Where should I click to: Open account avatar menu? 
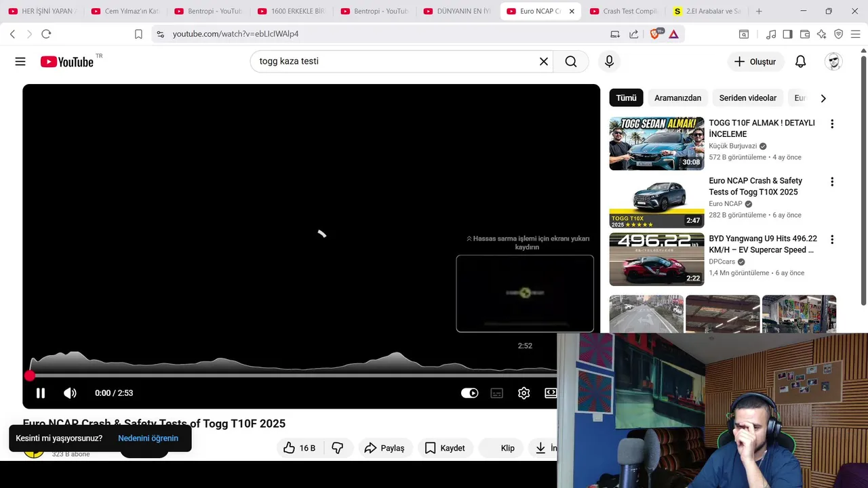click(833, 62)
